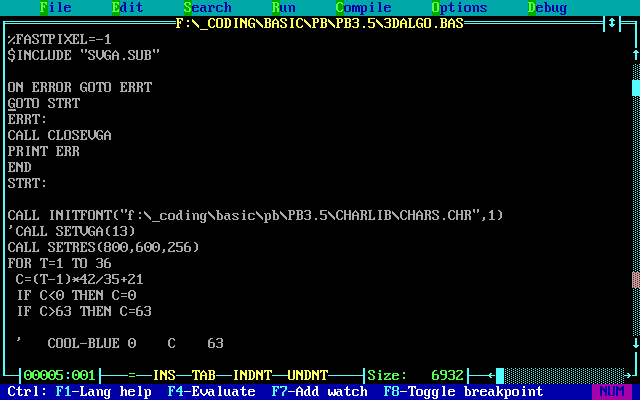Click F8-Toggle breakpoint in the status line
The image size is (640, 400).
463,391
